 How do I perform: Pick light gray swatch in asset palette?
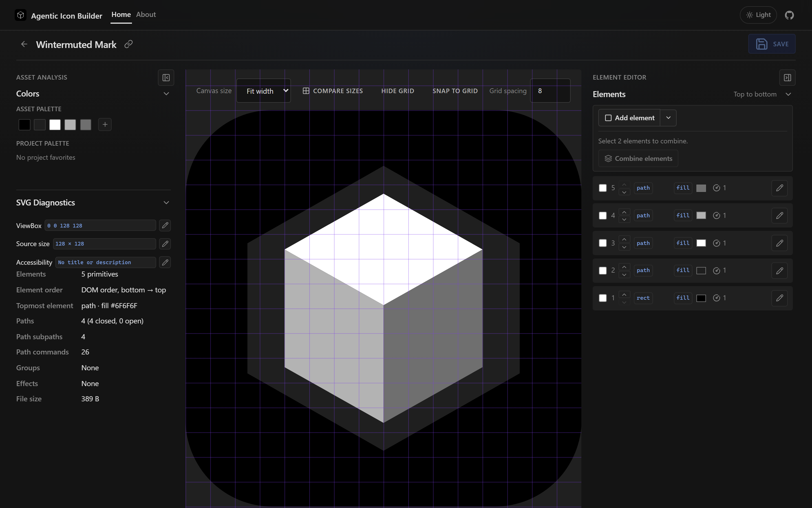(x=70, y=125)
